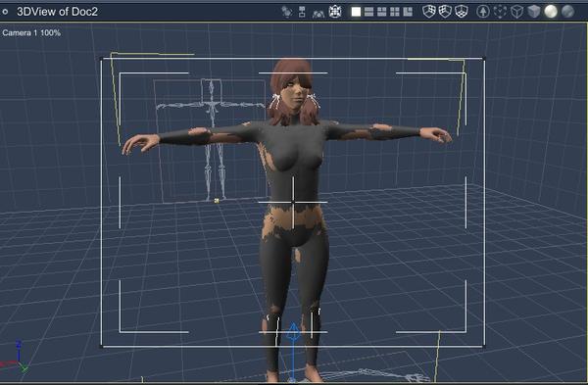This screenshot has width=588, height=385.
Task: Click the 3DView of Doc2 title
Action: pos(57,12)
